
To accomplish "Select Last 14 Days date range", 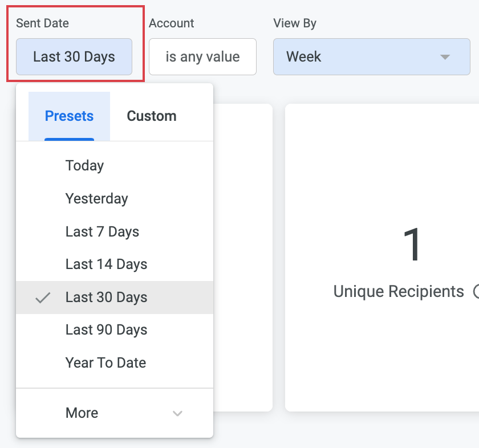I will [106, 264].
